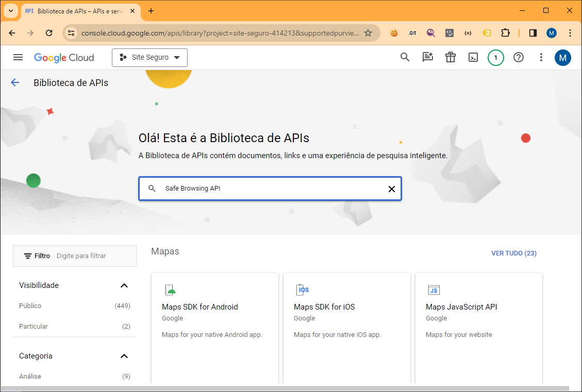Close the Biblioteca de APIs tab
582x392 pixels.
click(x=132, y=11)
